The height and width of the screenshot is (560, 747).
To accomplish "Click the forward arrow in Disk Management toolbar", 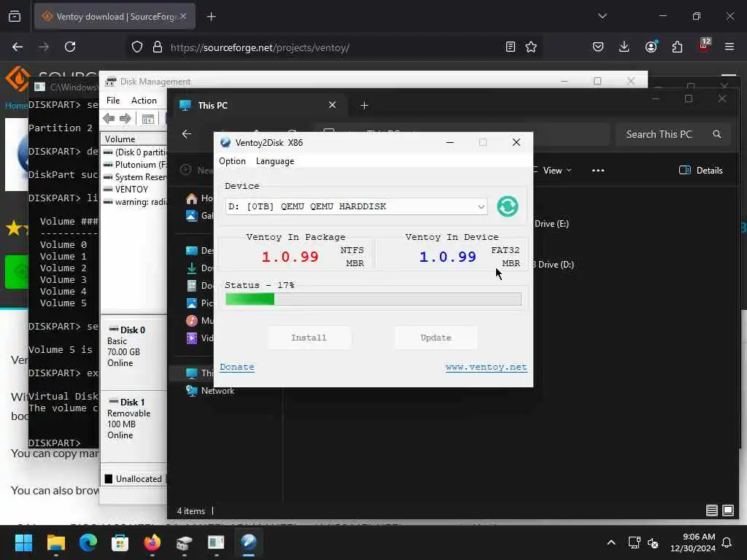I will coord(125,119).
